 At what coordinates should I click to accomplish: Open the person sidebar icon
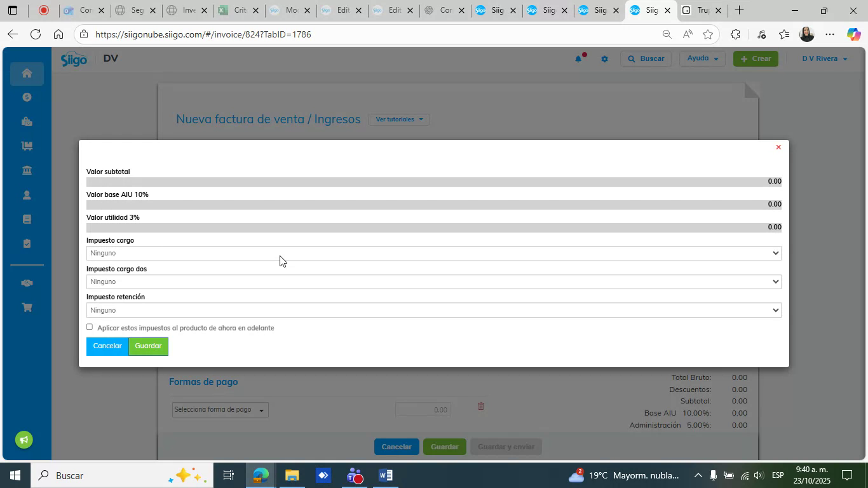tap(27, 195)
